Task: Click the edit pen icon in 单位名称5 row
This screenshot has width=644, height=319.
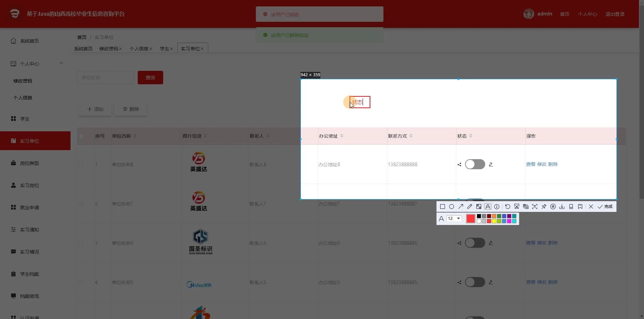Action: point(491,282)
